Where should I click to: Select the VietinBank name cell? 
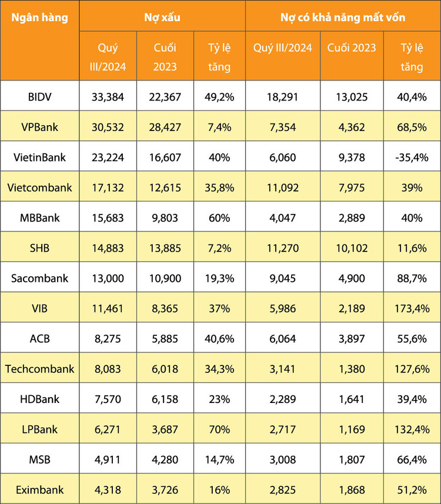point(40,157)
